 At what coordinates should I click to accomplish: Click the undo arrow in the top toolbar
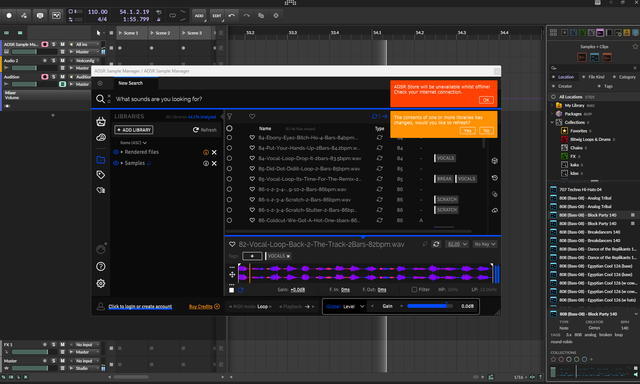(x=231, y=16)
